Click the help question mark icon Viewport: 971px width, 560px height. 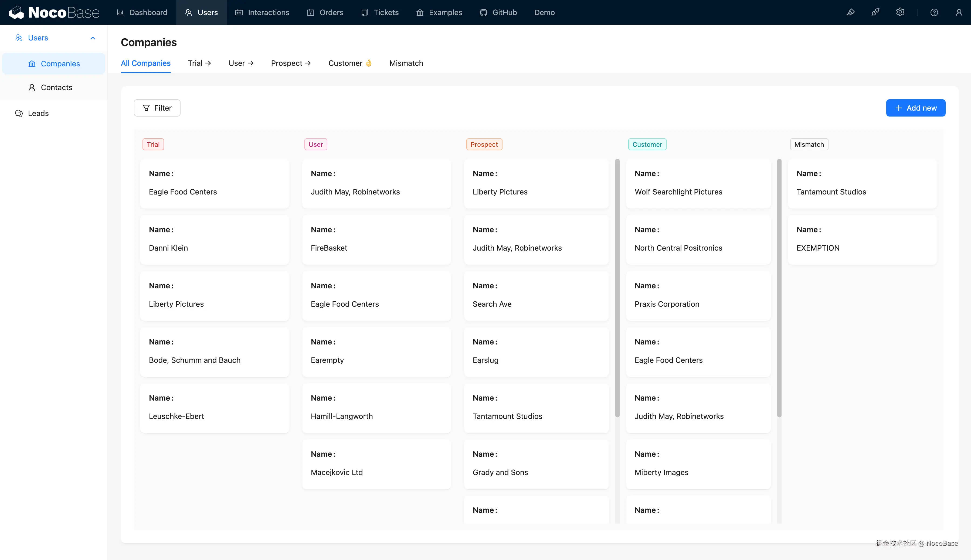pos(934,12)
